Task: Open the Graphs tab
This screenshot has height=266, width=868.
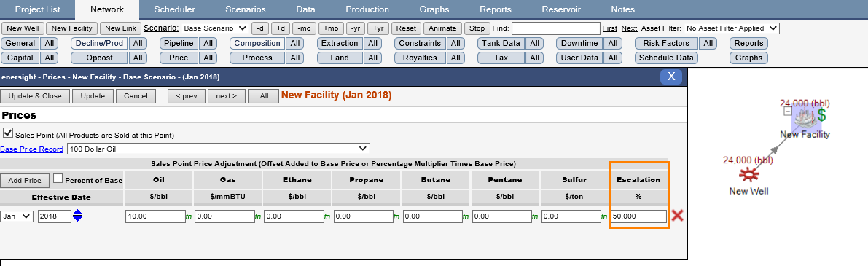Action: click(434, 9)
